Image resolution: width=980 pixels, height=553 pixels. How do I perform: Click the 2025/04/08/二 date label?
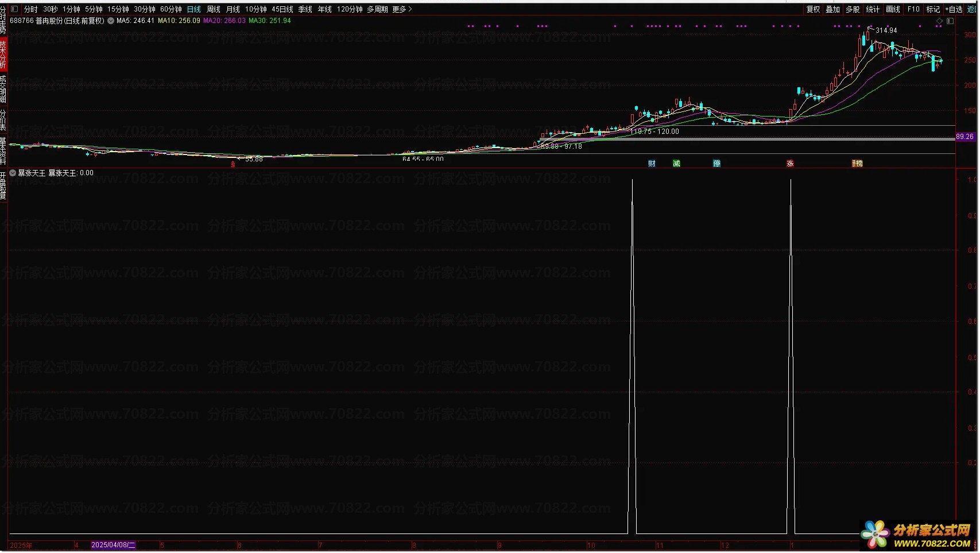pyautogui.click(x=114, y=545)
